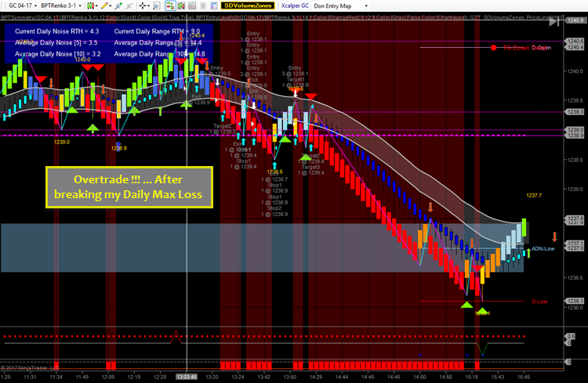Click the Average Daily Noise [10] = 3.2 text

coord(58,54)
